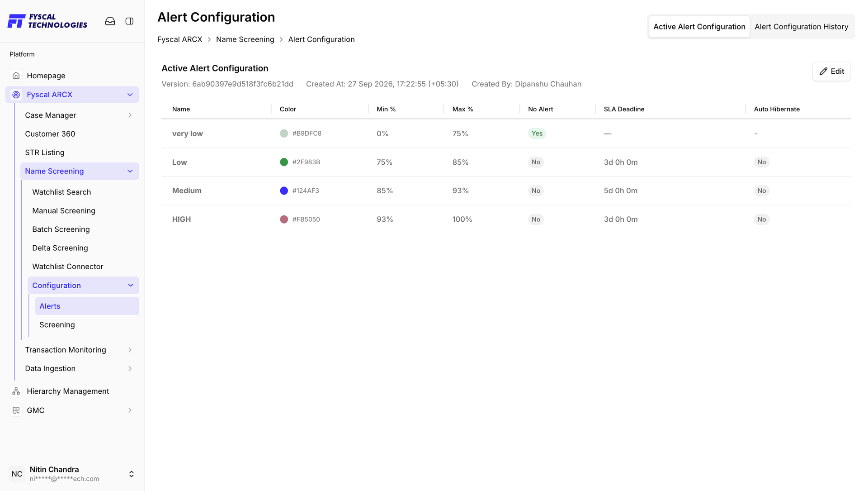Click the blue #124AF3 Medium color swatch
The image size is (868, 491).
(284, 191)
